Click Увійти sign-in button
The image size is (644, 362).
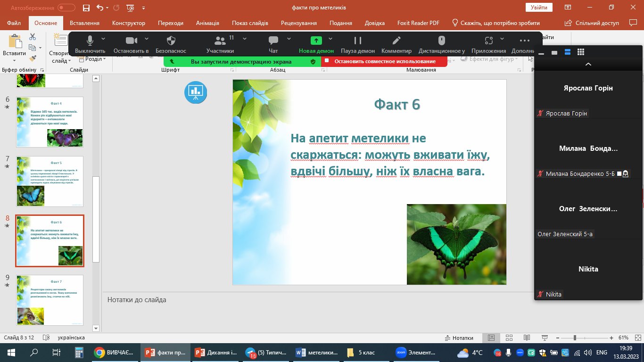[x=539, y=8]
